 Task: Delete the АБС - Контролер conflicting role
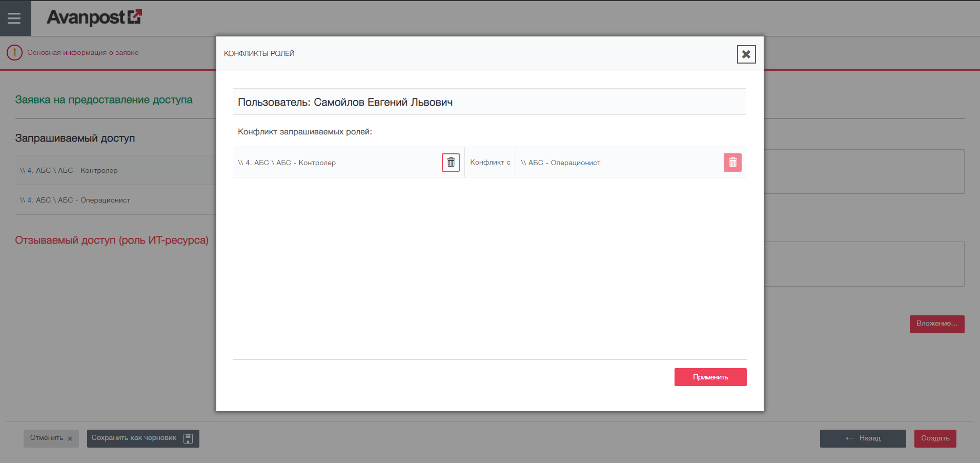click(451, 163)
